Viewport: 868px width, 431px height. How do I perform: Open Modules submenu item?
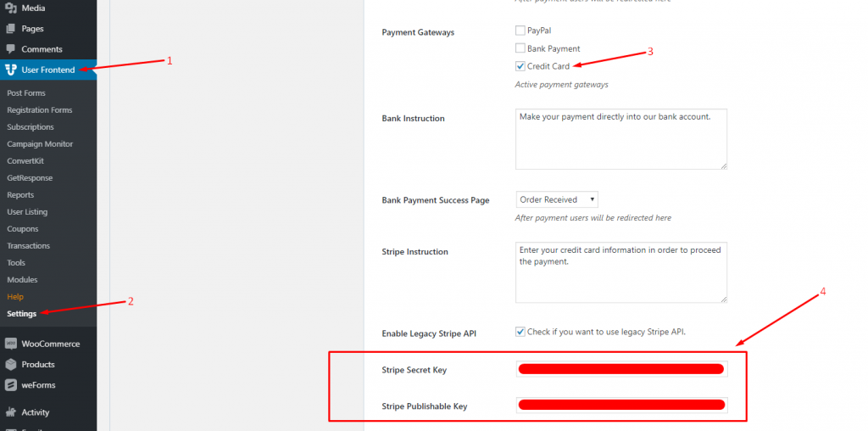point(22,280)
